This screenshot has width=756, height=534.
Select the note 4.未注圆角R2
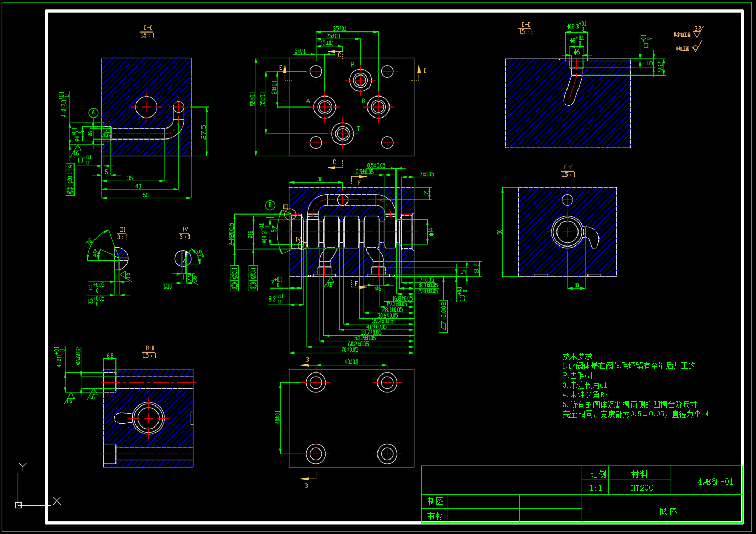(585, 394)
